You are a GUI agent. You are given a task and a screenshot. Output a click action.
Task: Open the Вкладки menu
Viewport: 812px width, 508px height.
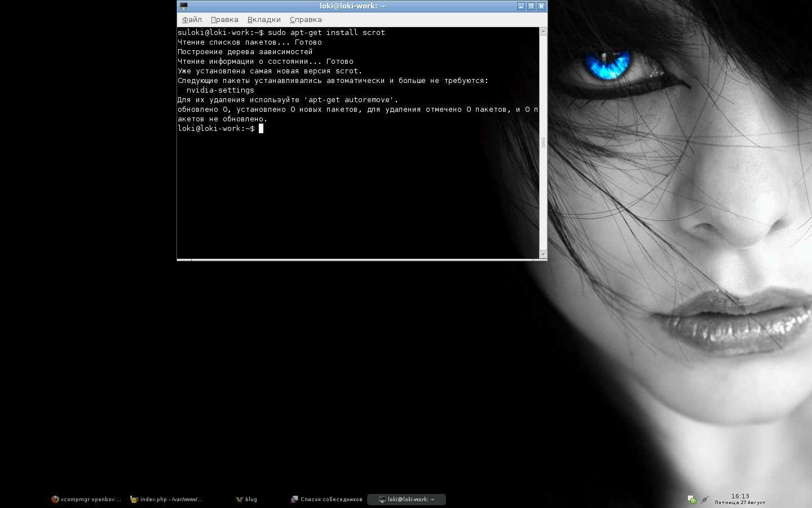coord(263,19)
